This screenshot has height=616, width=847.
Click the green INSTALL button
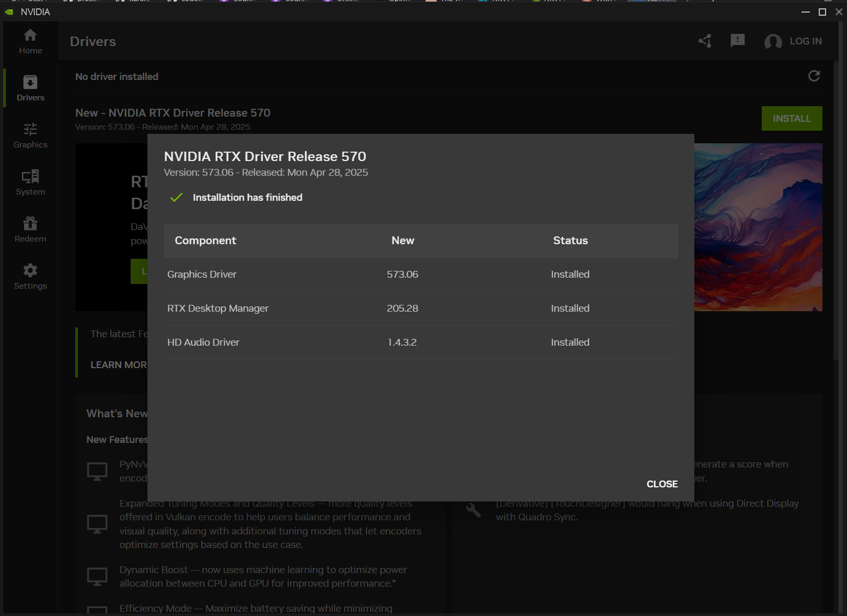coord(792,119)
